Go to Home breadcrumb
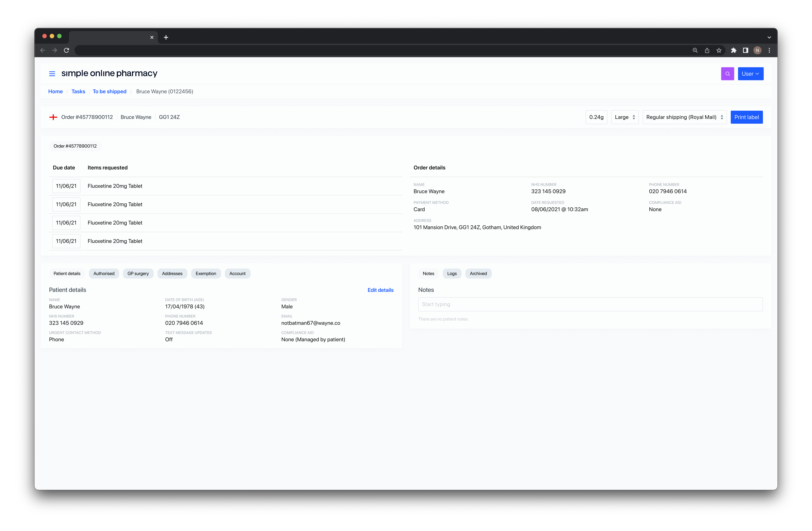The image size is (812, 531). point(55,91)
